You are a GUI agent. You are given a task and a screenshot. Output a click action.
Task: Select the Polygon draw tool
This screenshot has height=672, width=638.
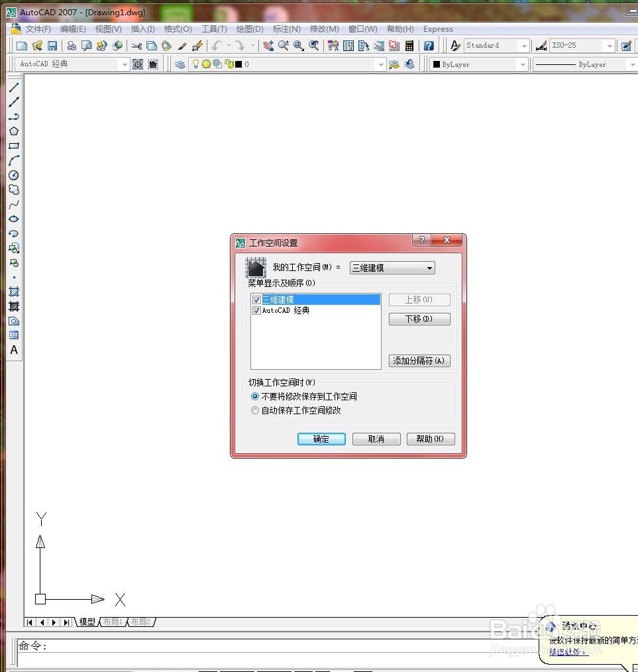(x=14, y=131)
